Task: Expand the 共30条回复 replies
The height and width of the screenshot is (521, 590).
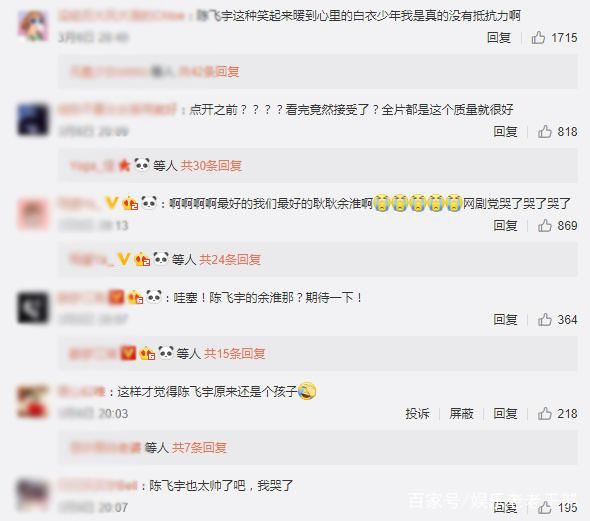Action: (x=211, y=166)
